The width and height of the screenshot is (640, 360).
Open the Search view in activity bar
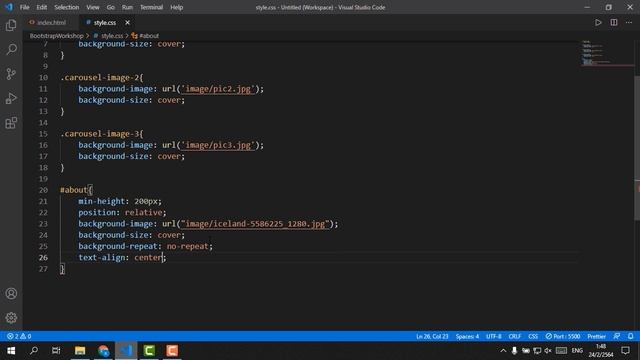tap(11, 49)
